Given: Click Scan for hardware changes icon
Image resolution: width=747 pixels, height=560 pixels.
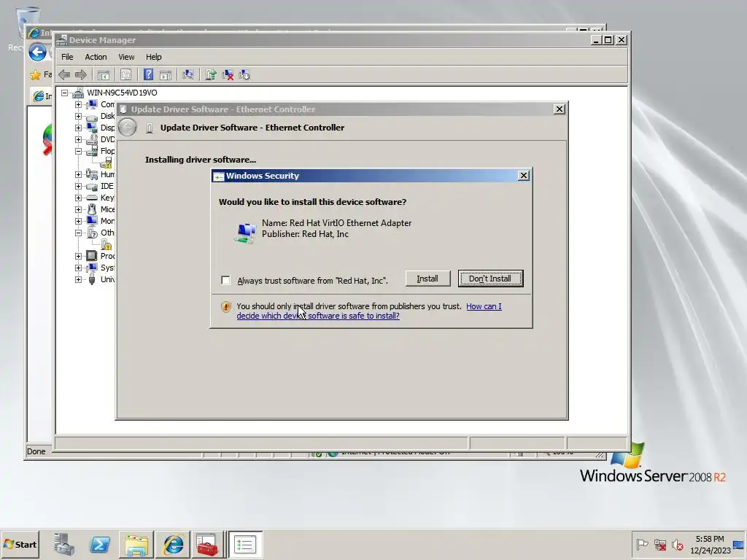Looking at the screenshot, I should tap(188, 75).
